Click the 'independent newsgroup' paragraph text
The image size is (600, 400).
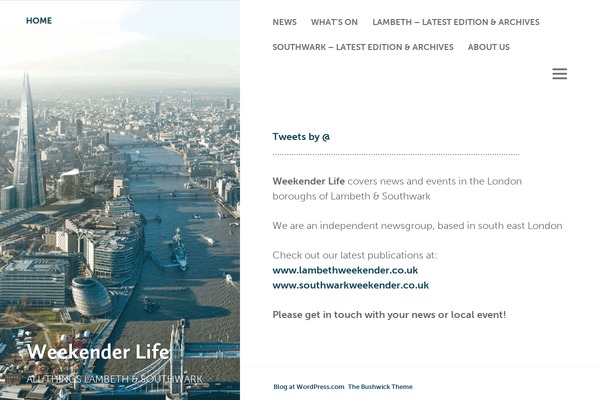pyautogui.click(x=417, y=225)
